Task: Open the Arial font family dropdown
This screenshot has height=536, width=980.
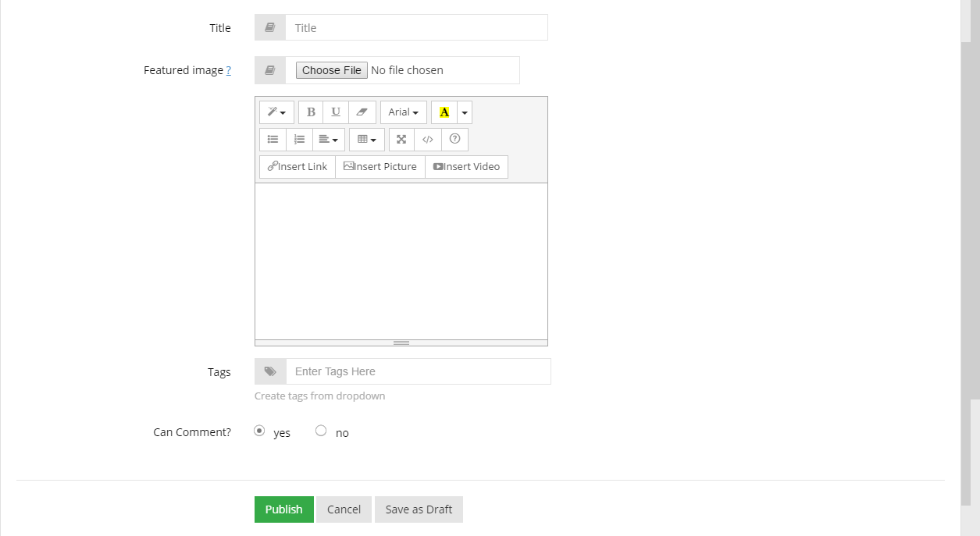Action: click(x=403, y=112)
